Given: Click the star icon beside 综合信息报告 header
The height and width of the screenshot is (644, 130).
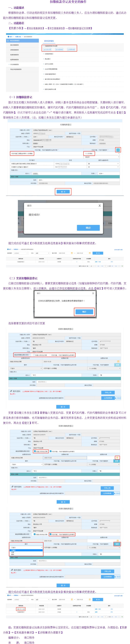Looking at the screenshot, I should pos(8,40).
